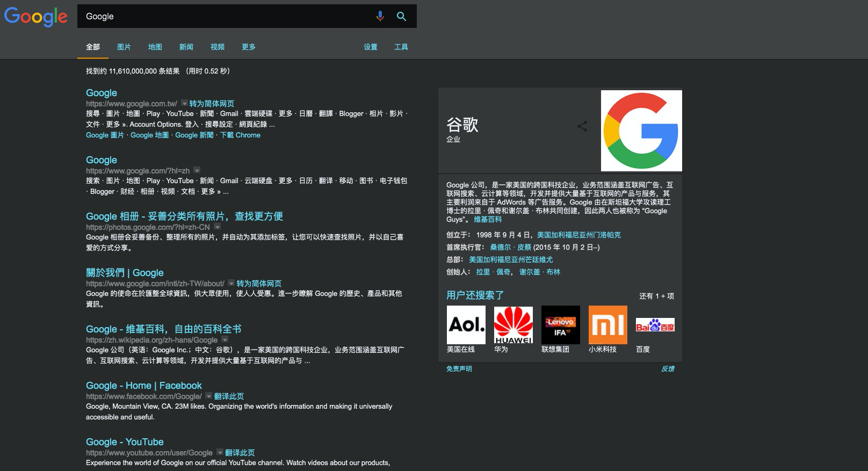Click 转为简体网页 beside google.com.tw

[x=212, y=104]
